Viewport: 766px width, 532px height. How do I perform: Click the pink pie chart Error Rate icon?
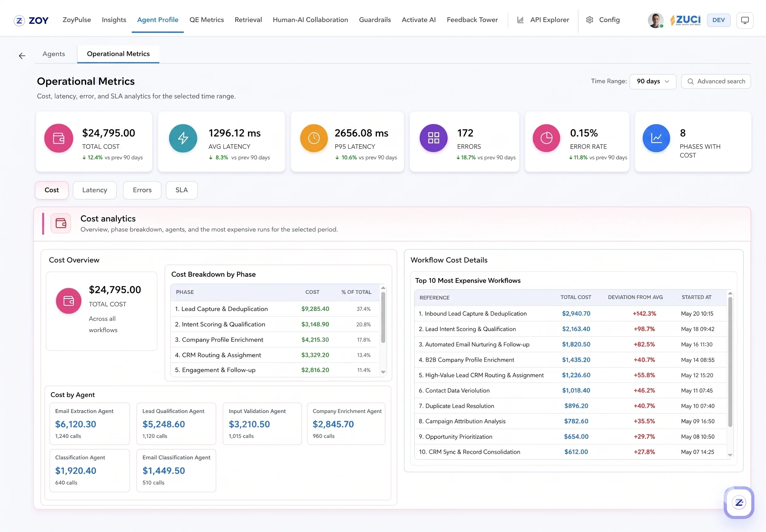coord(546,138)
